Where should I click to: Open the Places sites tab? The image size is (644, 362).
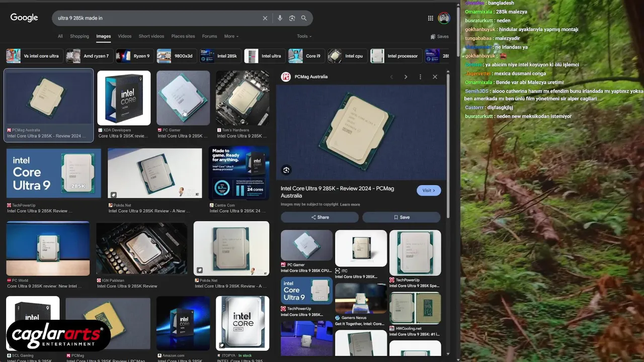click(183, 36)
